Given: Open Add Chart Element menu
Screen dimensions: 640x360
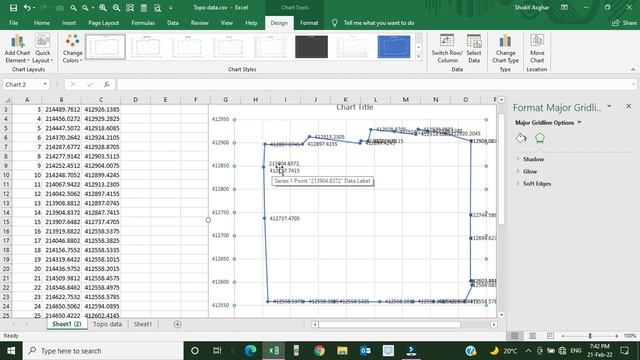Looking at the screenshot, I should click(17, 49).
